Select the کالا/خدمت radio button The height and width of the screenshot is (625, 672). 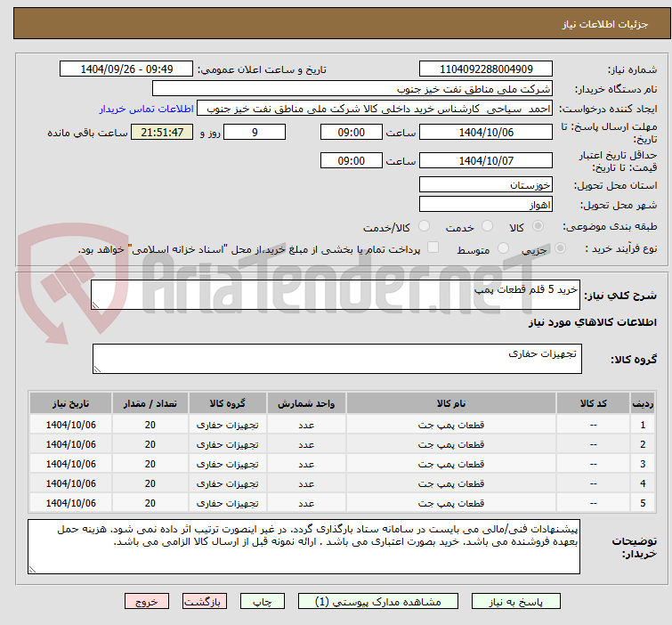click(x=424, y=226)
